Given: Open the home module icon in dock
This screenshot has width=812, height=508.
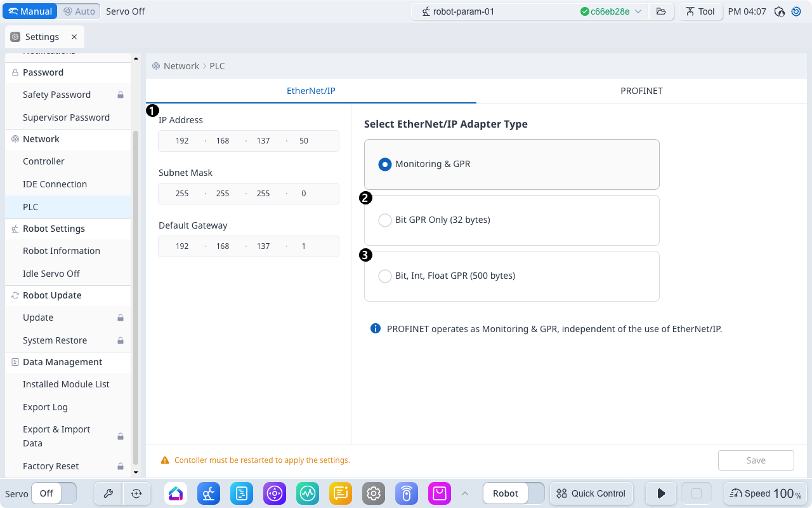Looking at the screenshot, I should coord(176,493).
